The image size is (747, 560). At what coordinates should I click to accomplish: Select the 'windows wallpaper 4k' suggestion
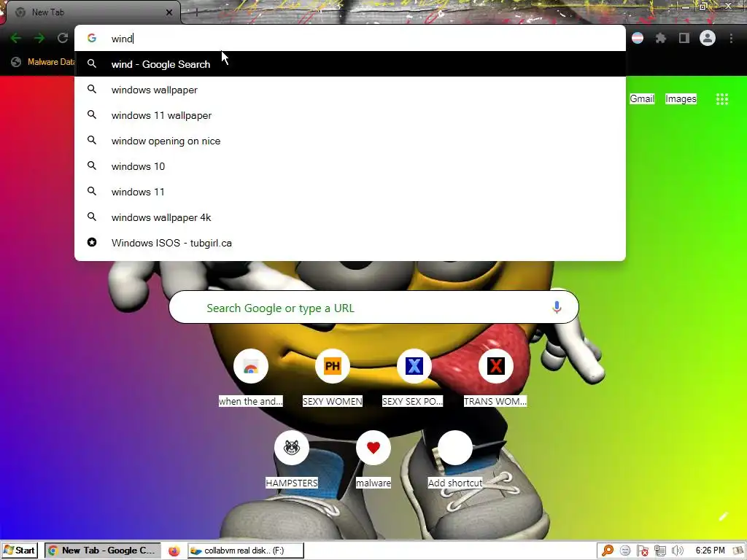click(349, 217)
